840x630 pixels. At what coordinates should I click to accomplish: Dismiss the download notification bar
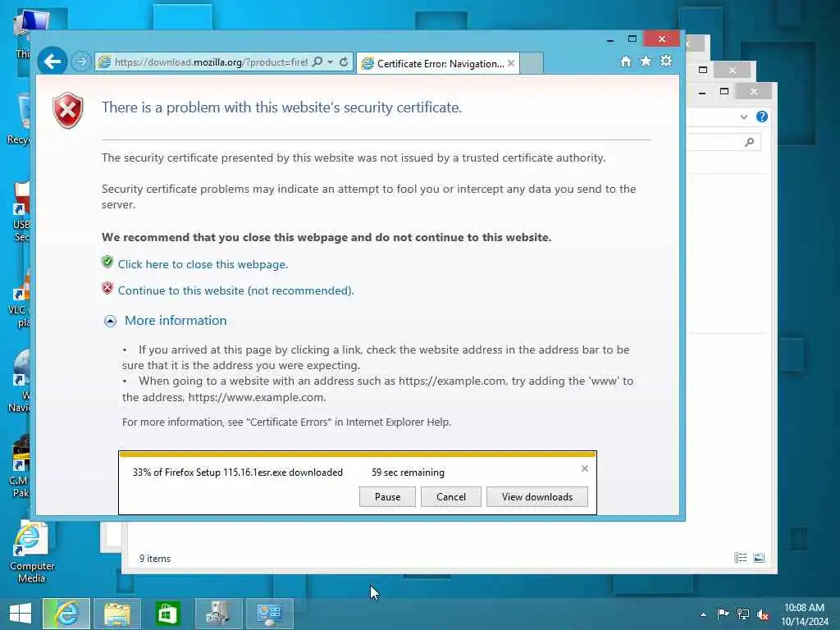pyautogui.click(x=584, y=468)
